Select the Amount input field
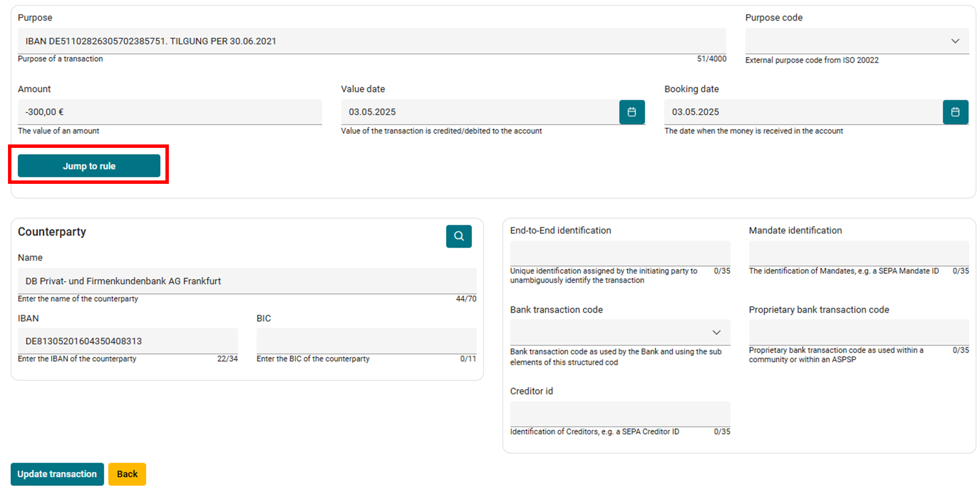This screenshot has height=495, width=980. 169,112
